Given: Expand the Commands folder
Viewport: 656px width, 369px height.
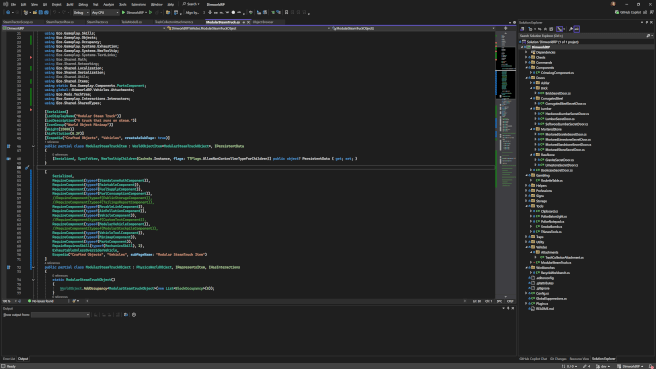Looking at the screenshot, I should pos(526,62).
